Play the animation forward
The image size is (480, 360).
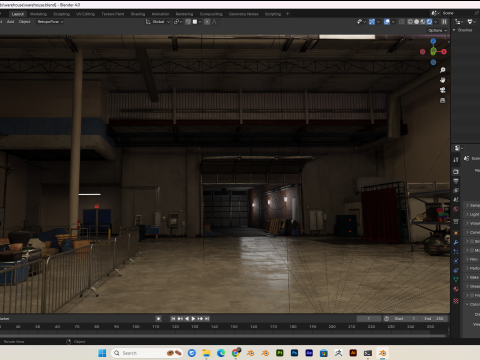point(193,319)
